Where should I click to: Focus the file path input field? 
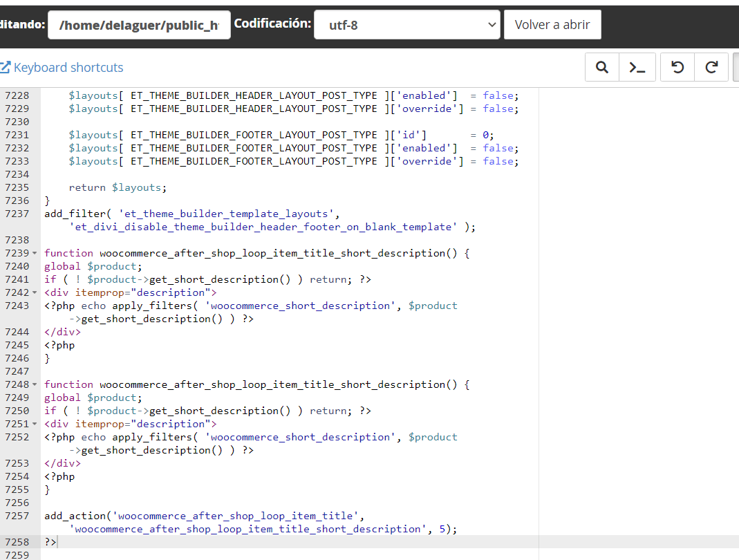point(139,25)
